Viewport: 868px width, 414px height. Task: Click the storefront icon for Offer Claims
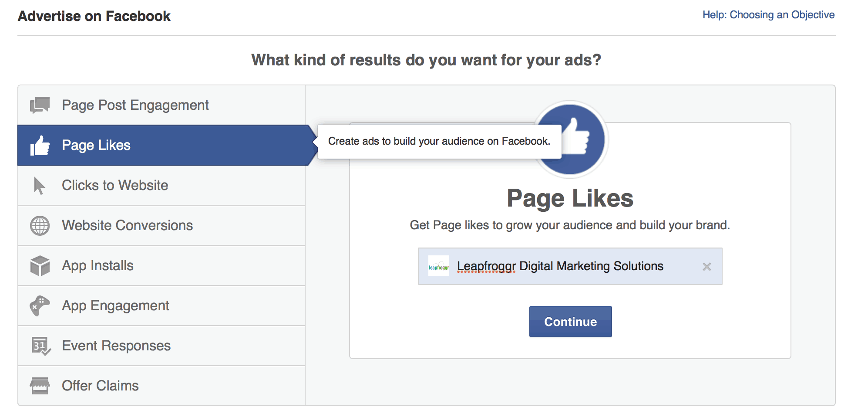[40, 386]
